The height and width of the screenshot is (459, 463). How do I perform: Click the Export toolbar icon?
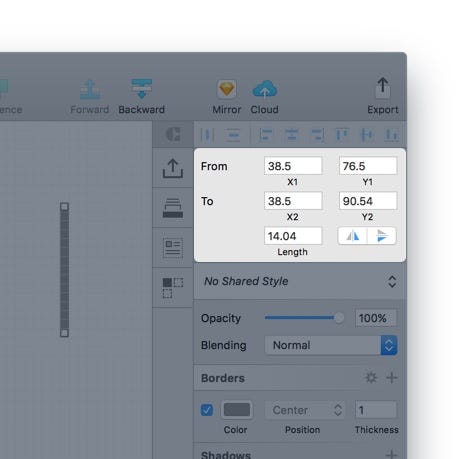(383, 88)
